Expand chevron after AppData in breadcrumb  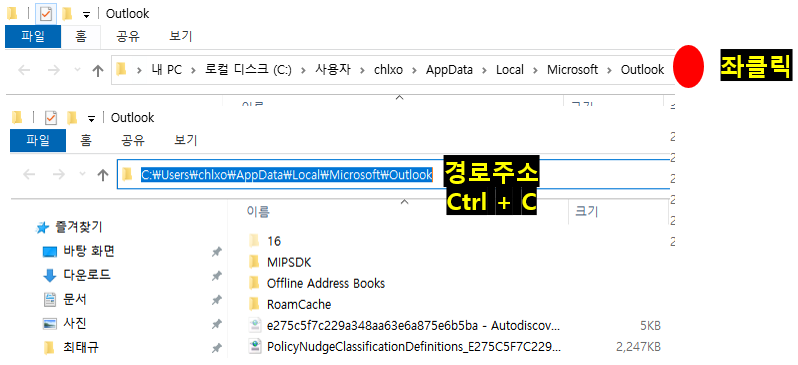(x=485, y=70)
